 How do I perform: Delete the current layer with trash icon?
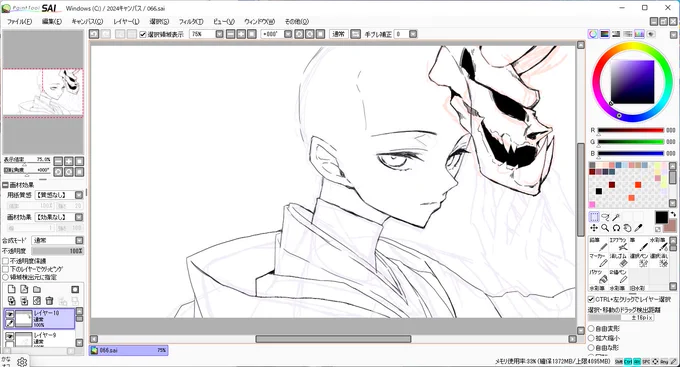(x=49, y=301)
